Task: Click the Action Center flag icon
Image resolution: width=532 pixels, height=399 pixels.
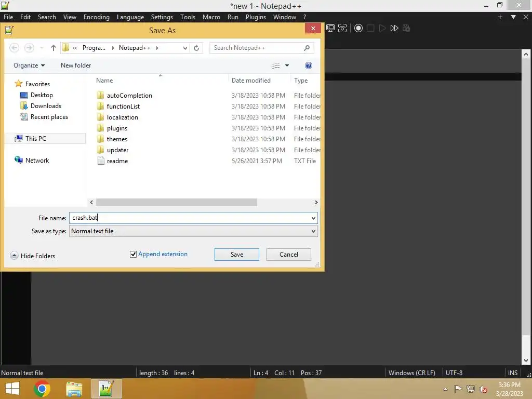Action: click(x=458, y=389)
